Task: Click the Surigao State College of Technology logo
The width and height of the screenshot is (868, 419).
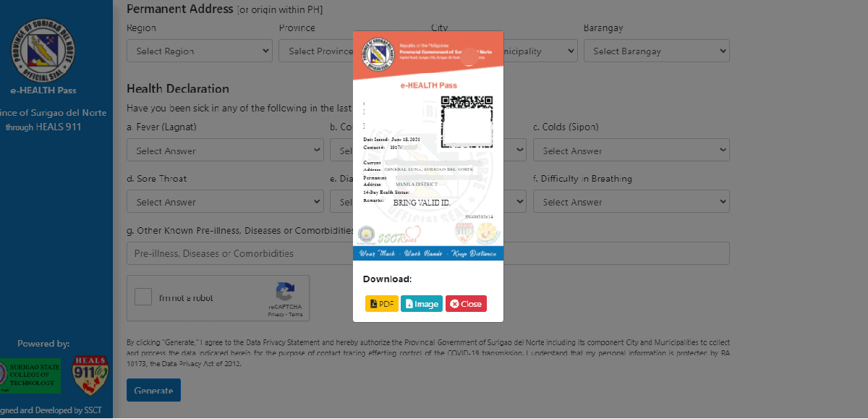Action: click(x=29, y=376)
